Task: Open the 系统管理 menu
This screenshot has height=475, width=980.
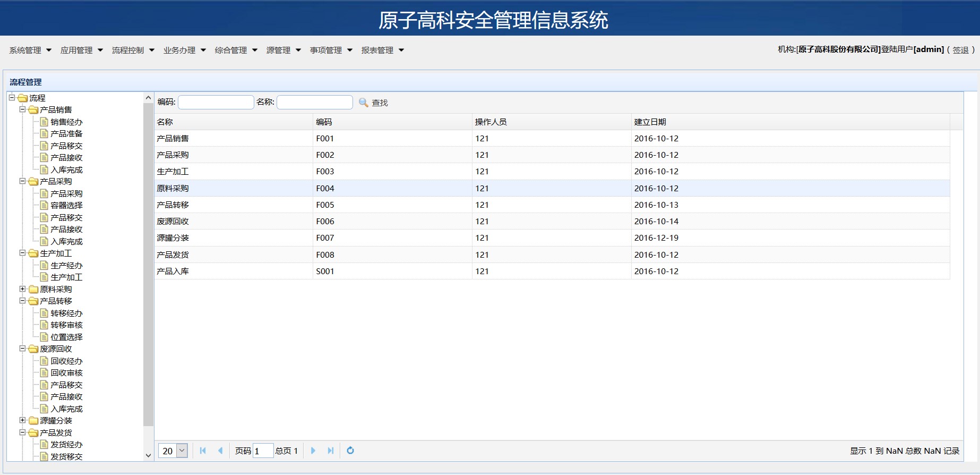Action: tap(30, 50)
